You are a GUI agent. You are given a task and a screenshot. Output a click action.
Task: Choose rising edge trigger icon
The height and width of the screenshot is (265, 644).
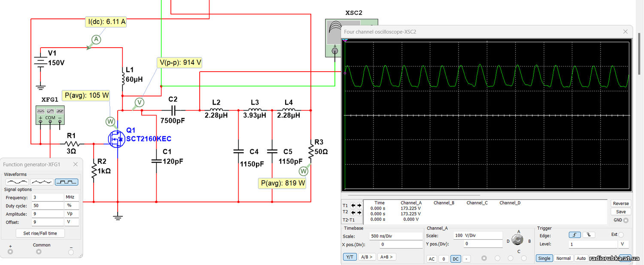pyautogui.click(x=574, y=235)
